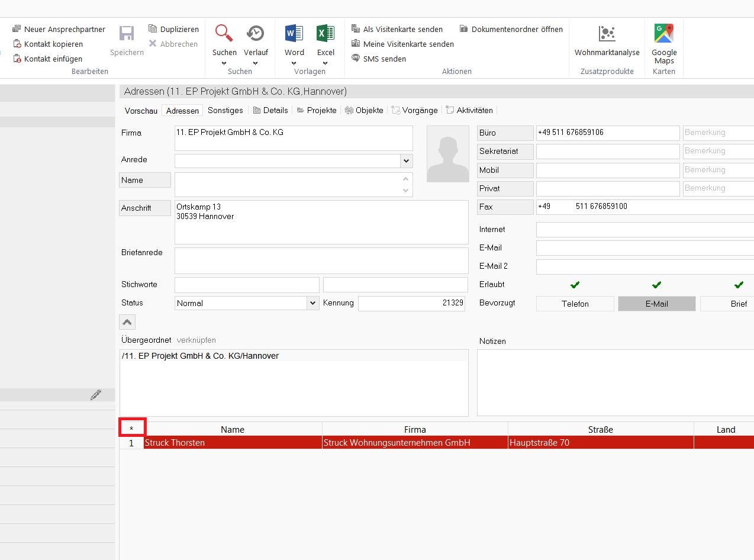Collapse section with the up-arrow button
Viewport: 754px width, 560px height.
pos(127,322)
